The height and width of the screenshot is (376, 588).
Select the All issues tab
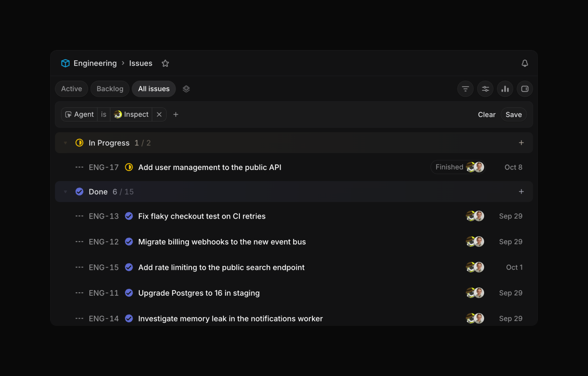pos(154,89)
